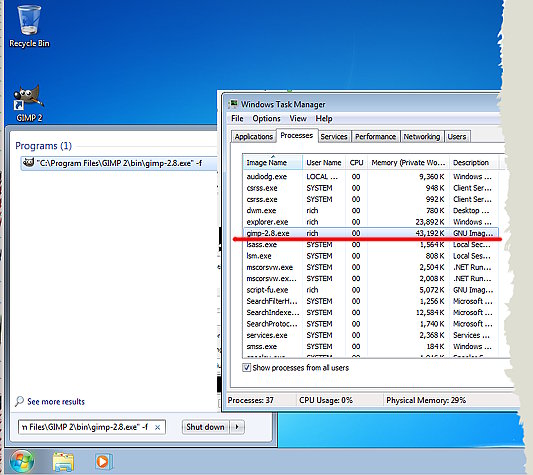Click the magnifier beside See more results

pos(19,401)
